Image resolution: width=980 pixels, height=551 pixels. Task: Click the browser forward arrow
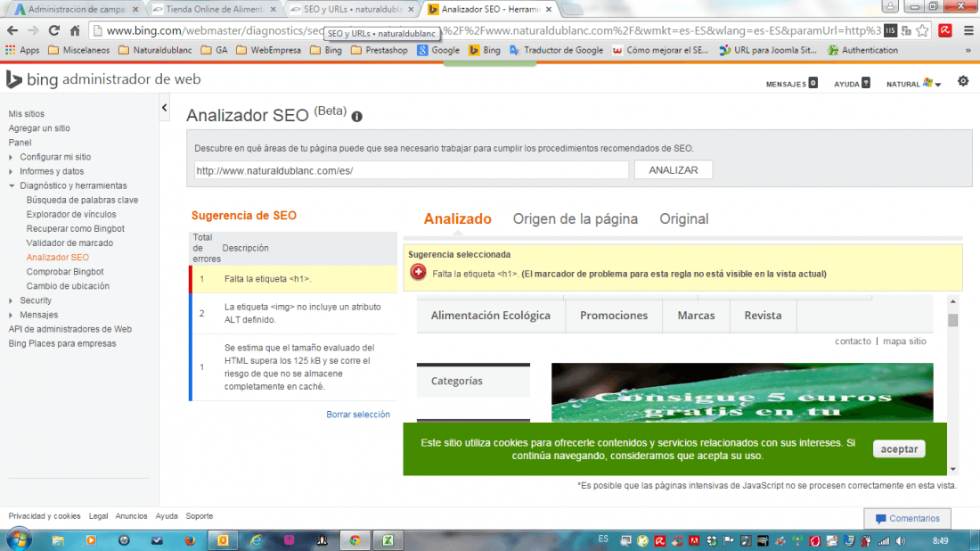(x=33, y=30)
